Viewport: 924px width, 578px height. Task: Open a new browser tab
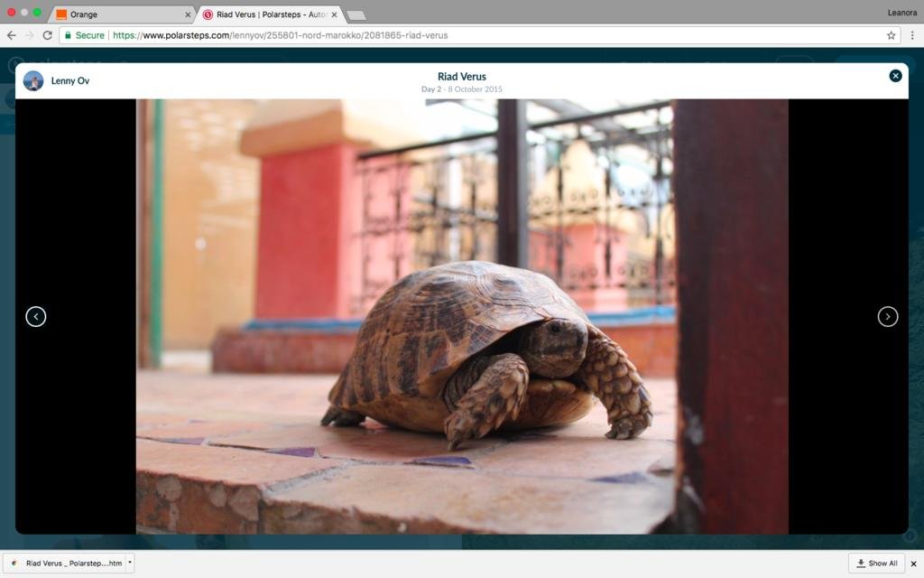click(x=356, y=15)
